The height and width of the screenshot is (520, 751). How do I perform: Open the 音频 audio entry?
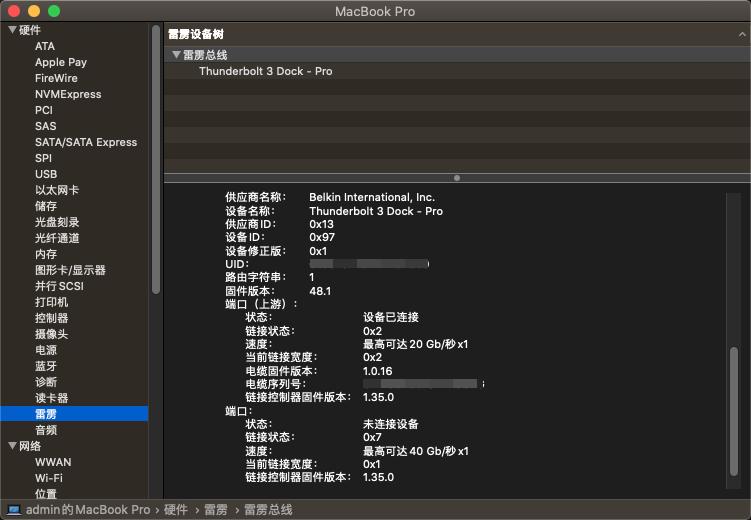46,430
